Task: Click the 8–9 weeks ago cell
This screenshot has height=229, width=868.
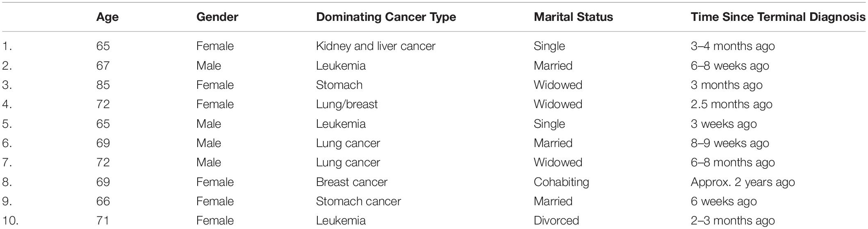Action: [x=730, y=143]
